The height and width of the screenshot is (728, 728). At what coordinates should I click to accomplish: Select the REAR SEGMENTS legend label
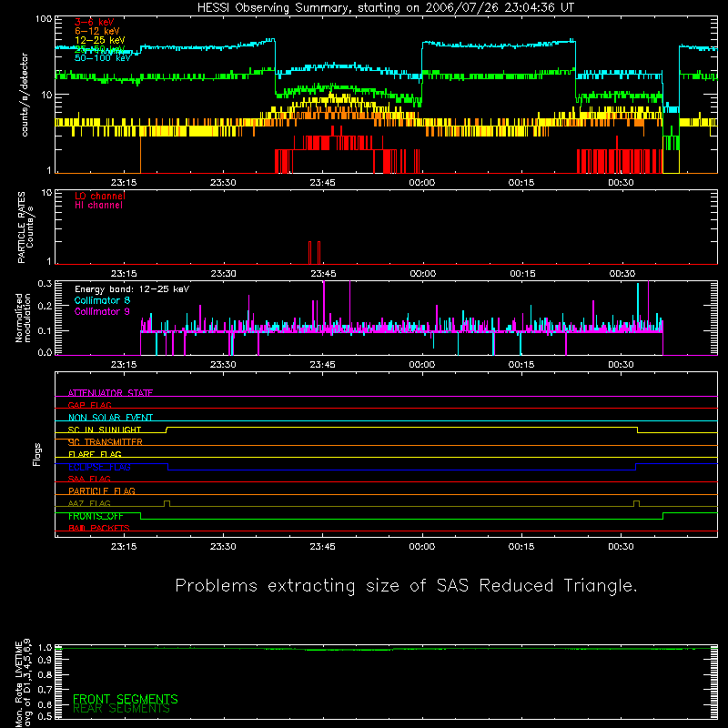(121, 709)
